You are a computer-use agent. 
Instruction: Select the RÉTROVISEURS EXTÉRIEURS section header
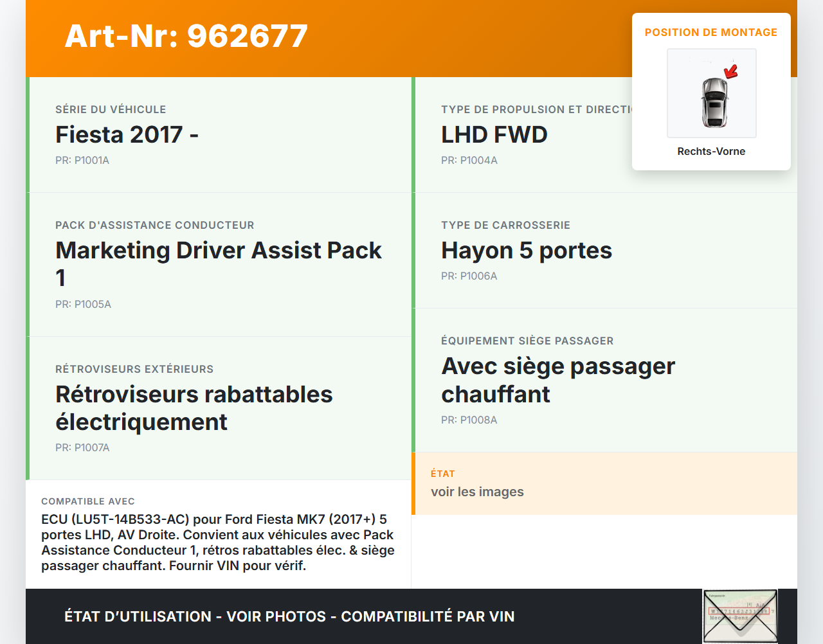(x=134, y=369)
